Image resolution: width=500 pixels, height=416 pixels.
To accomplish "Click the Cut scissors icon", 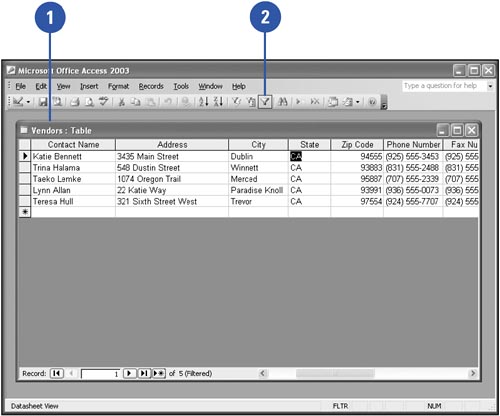I will (x=122, y=102).
